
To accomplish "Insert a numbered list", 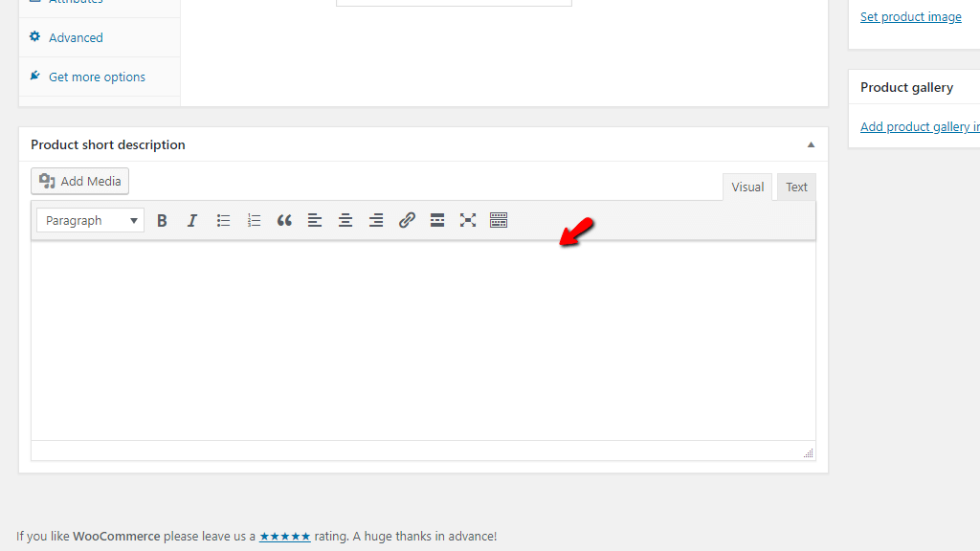I will pyautogui.click(x=254, y=221).
